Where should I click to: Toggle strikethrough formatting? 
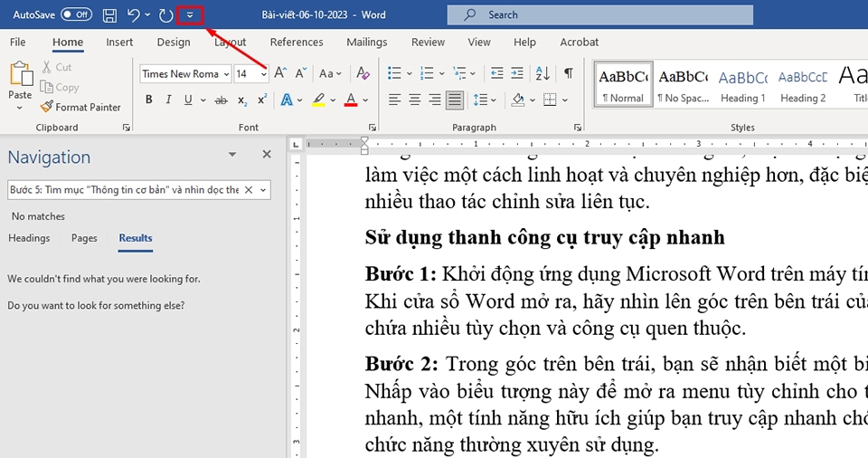(221, 100)
